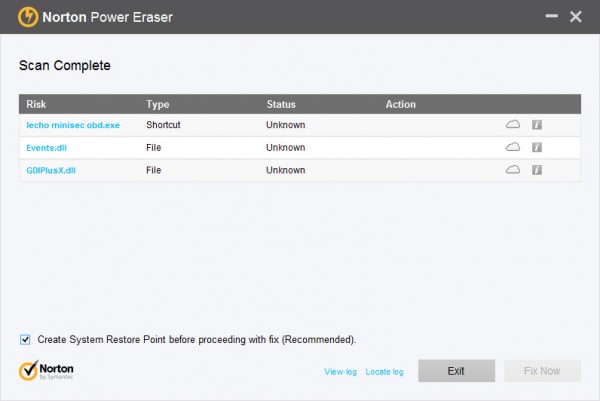Select Unknown status in Events.dll row
Screen dimensions: 600x401
[285, 147]
